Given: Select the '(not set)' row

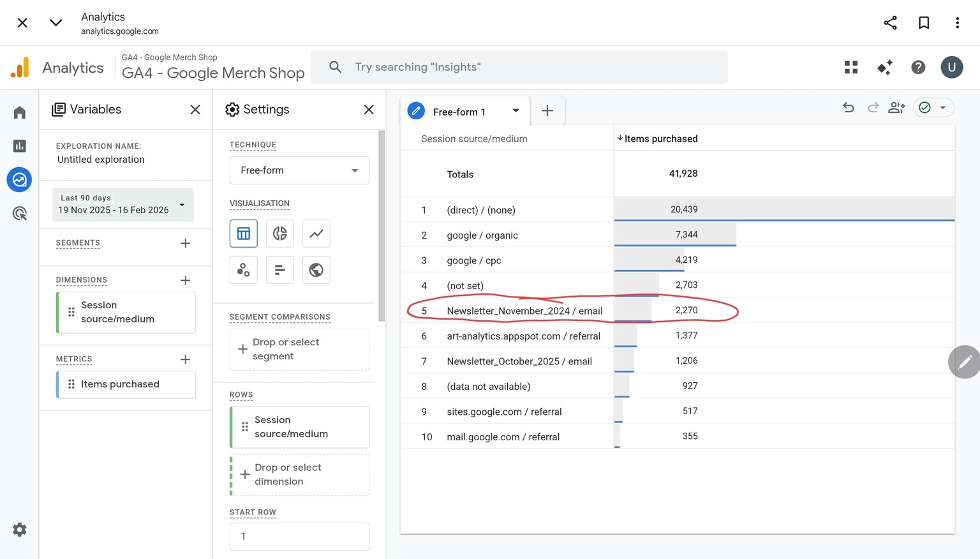Looking at the screenshot, I should point(678,285).
